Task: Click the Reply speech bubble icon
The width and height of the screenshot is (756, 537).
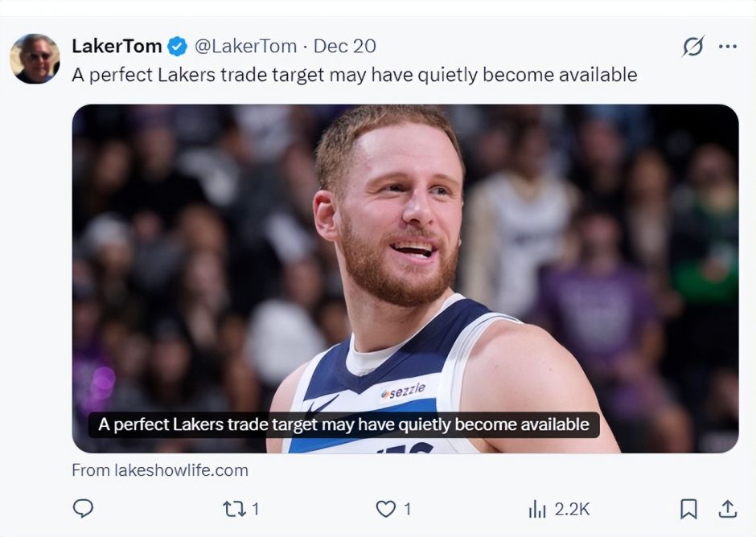Action: [x=83, y=508]
